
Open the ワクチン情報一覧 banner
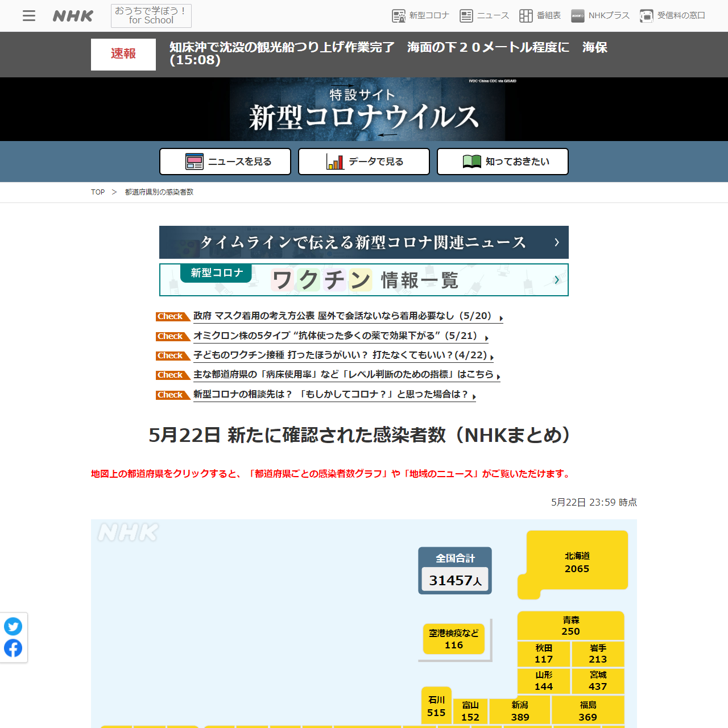point(364,280)
